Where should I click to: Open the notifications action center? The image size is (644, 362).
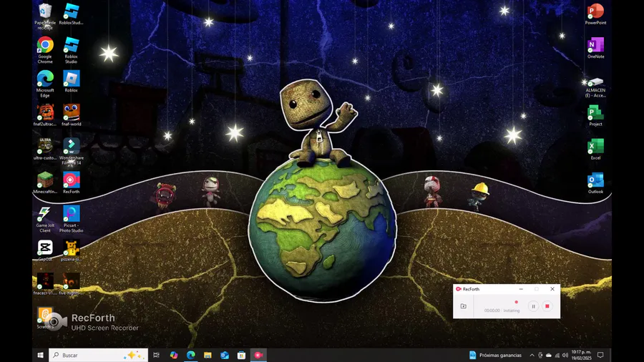600,355
